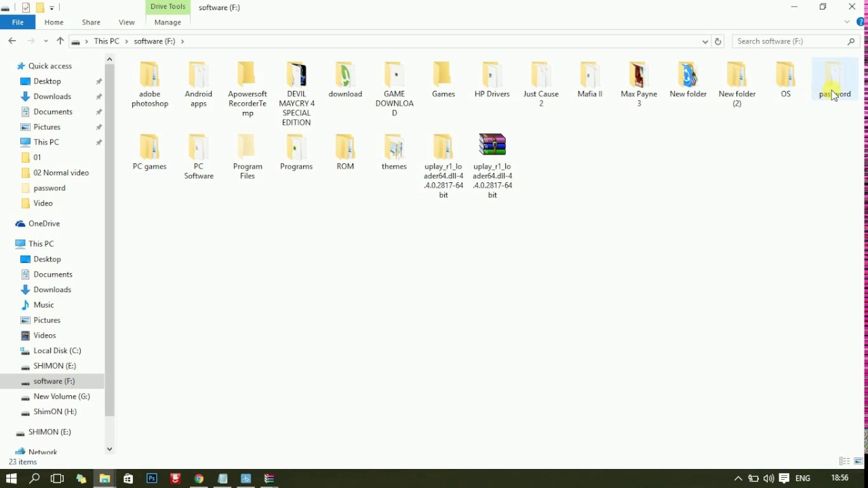
Task: Select the PC Software folder
Action: tap(199, 157)
